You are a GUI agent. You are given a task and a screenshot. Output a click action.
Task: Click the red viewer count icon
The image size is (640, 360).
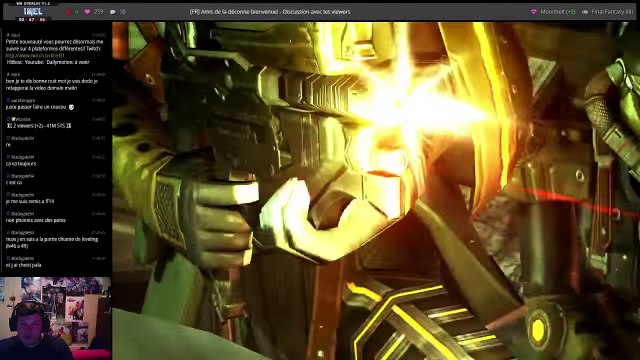pyautogui.click(x=68, y=12)
